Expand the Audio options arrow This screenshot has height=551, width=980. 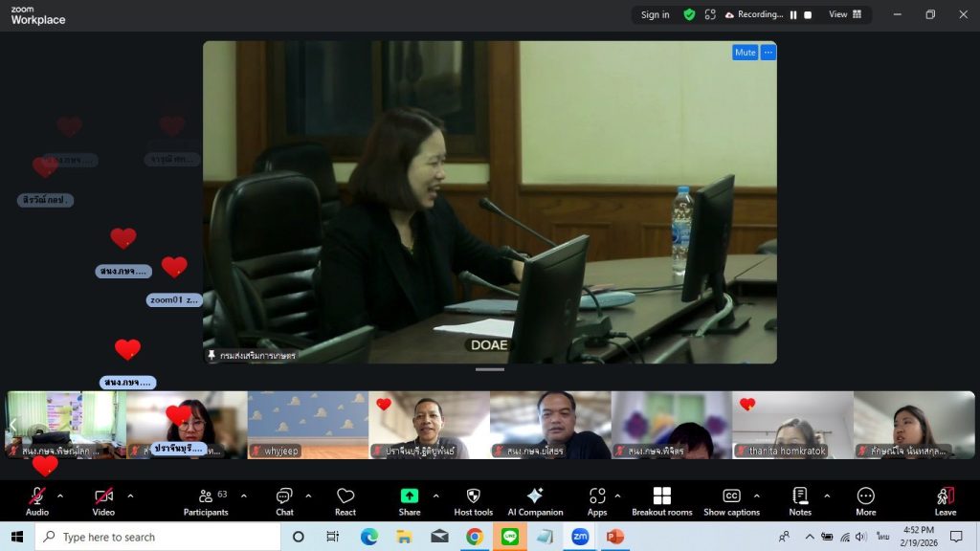click(x=60, y=496)
